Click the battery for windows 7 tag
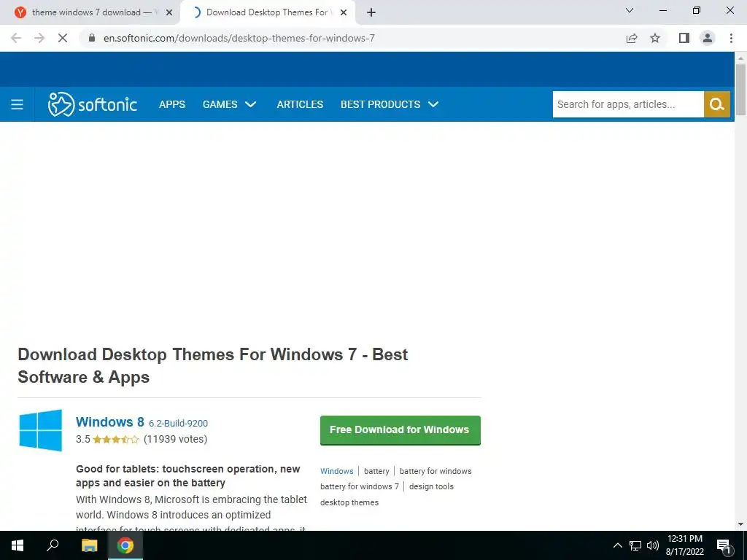The image size is (747, 560). (x=359, y=486)
